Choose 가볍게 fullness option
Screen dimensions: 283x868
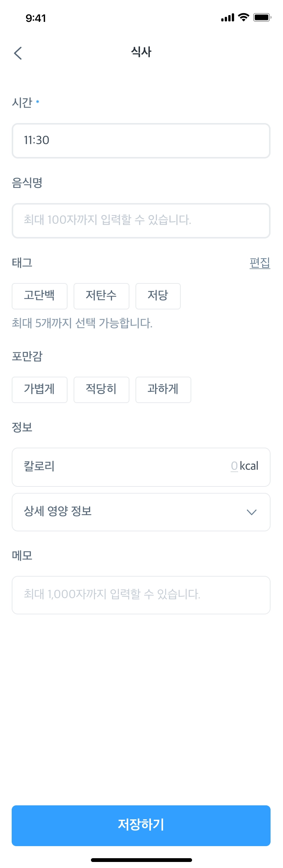click(40, 389)
